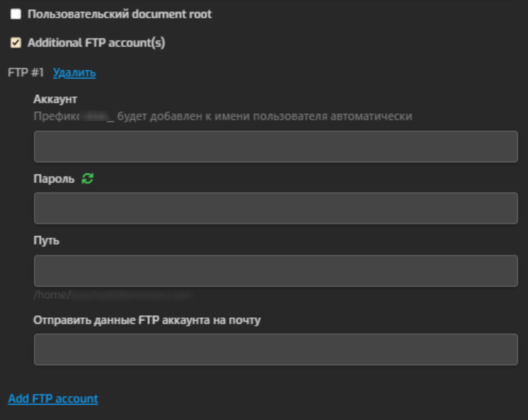
Task: Click the Additional FTP account(s) label text
Action: pyautogui.click(x=96, y=43)
